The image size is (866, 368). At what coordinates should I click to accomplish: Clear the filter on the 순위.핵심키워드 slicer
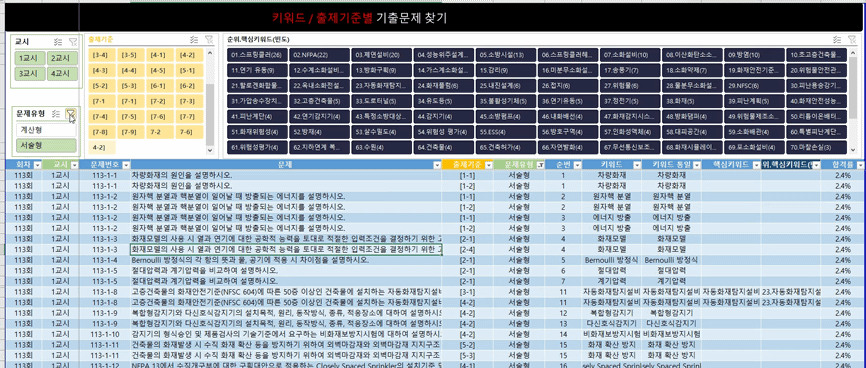click(x=852, y=39)
